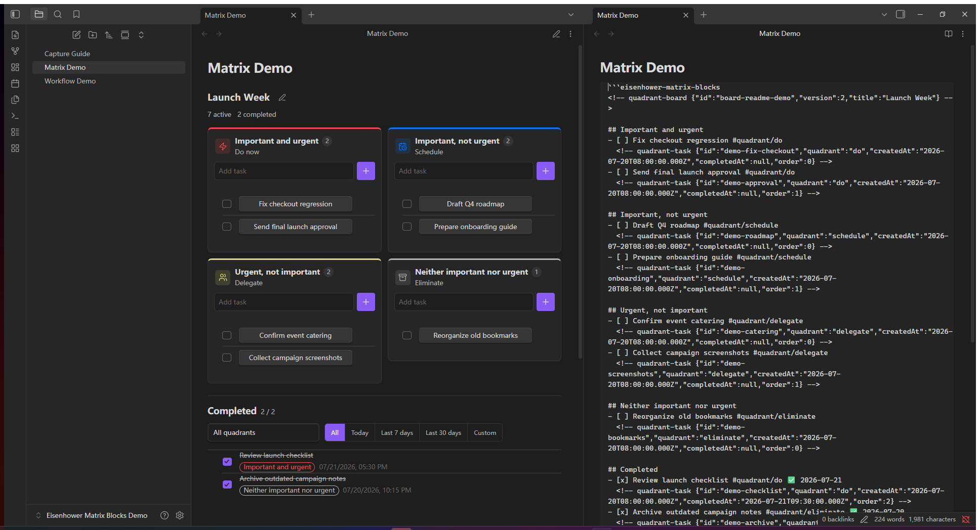The image size is (980, 530).
Task: Navigate back in middle pane
Action: [x=205, y=34]
